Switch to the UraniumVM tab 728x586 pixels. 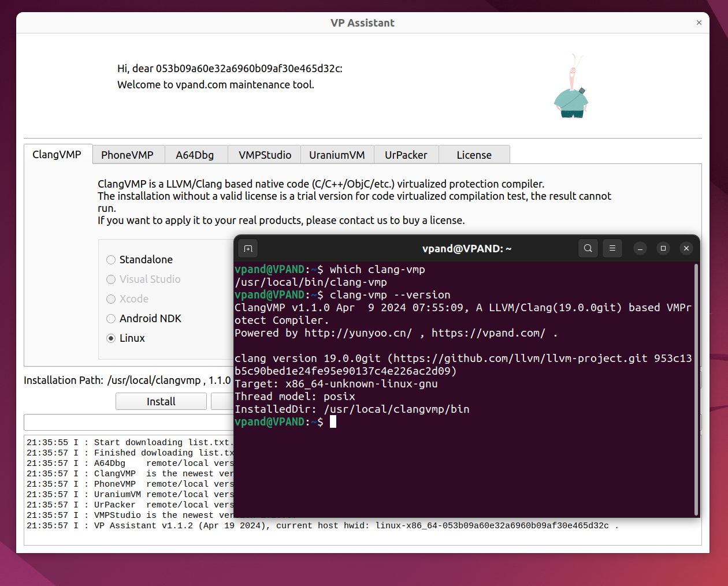point(337,155)
